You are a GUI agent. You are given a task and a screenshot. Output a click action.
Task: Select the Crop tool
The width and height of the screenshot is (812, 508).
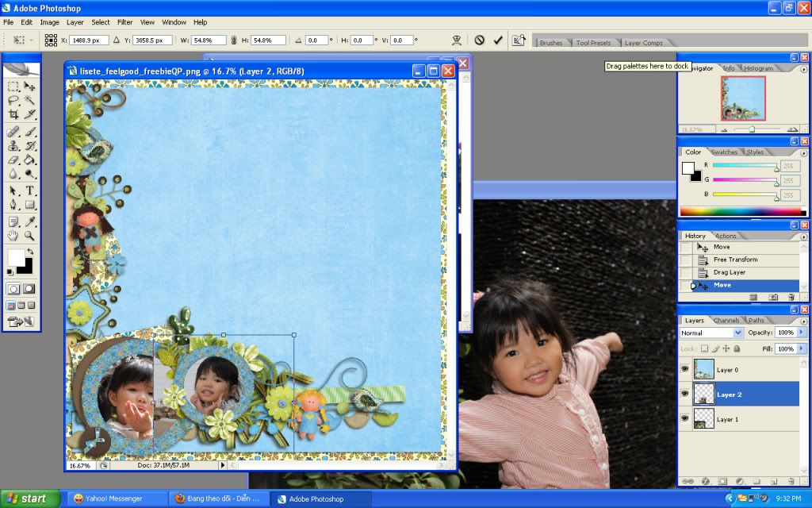point(13,114)
